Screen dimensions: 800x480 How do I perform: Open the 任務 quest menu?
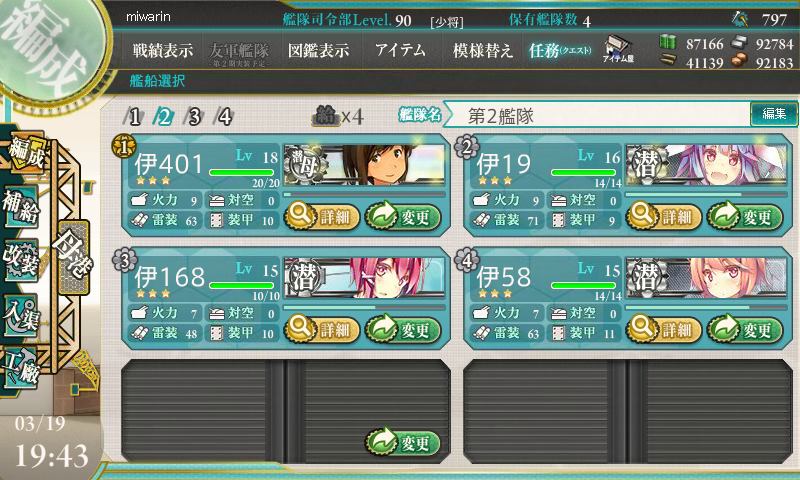point(560,50)
